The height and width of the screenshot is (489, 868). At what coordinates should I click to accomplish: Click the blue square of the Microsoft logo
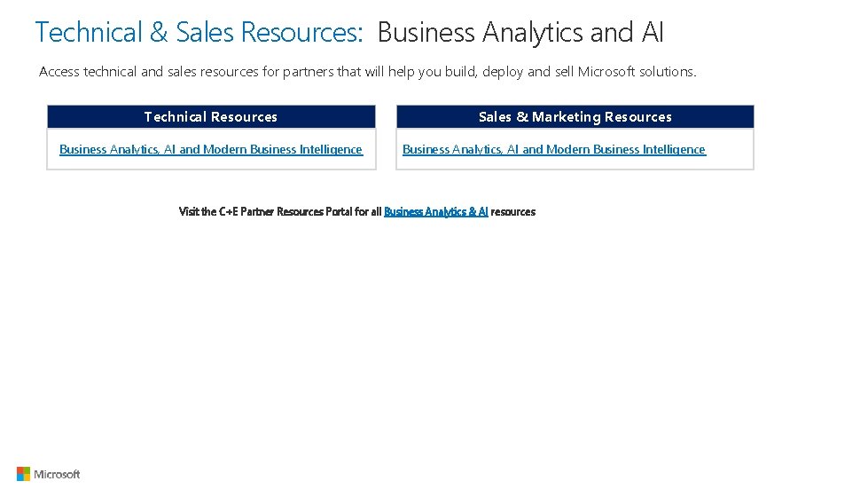tap(20, 477)
